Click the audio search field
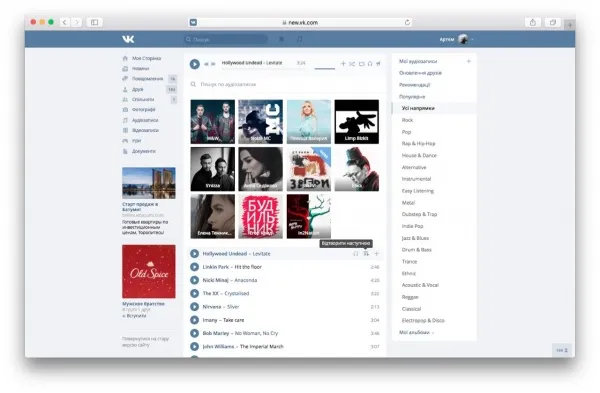Viewport: 600px width, 393px height. click(285, 84)
